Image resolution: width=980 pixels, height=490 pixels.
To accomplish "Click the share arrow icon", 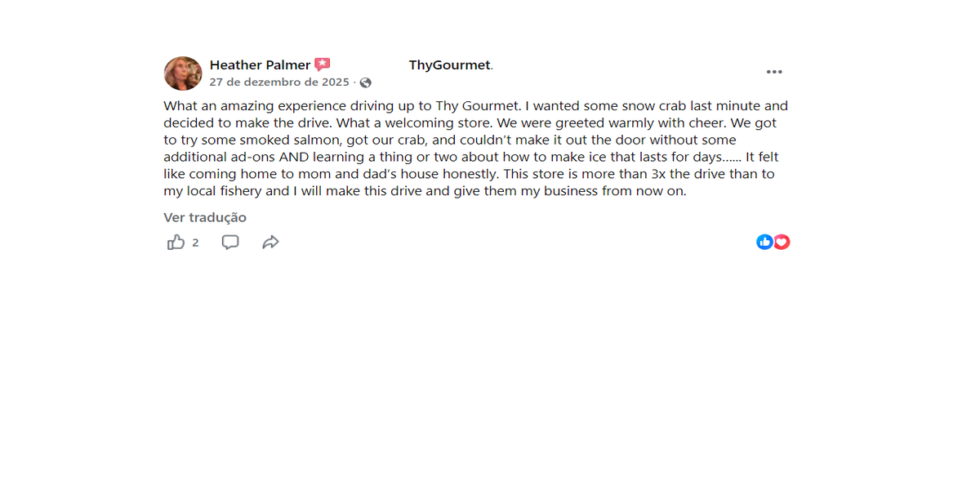I will pos(270,243).
